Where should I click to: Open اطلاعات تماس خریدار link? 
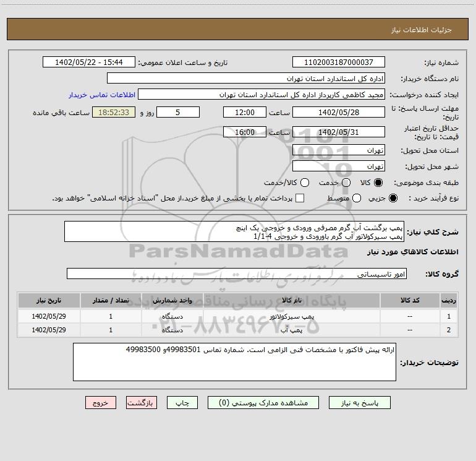(102, 95)
